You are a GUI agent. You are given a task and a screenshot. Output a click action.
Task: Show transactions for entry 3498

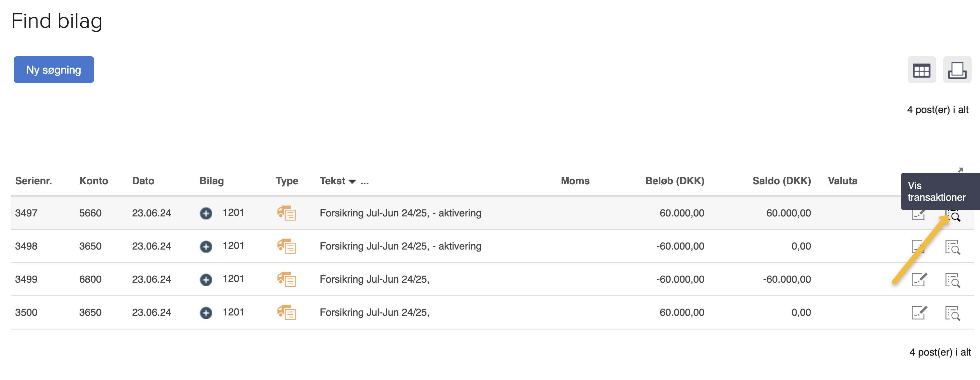click(x=952, y=247)
